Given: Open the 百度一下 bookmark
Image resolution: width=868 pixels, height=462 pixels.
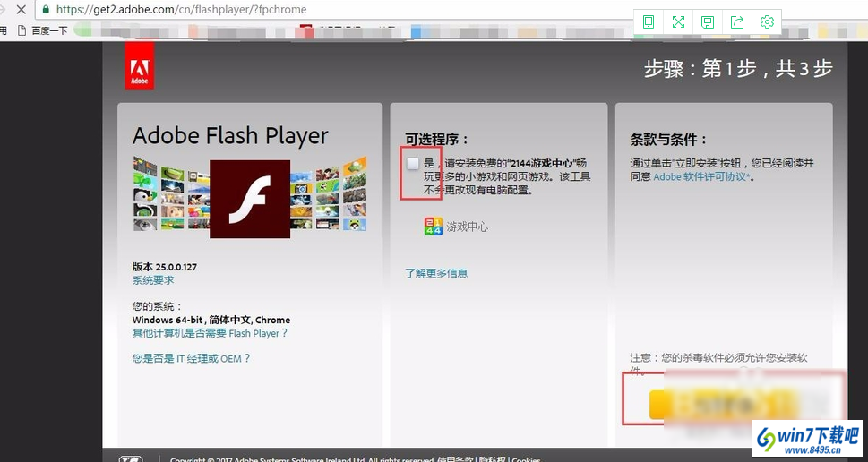Looking at the screenshot, I should (x=43, y=31).
